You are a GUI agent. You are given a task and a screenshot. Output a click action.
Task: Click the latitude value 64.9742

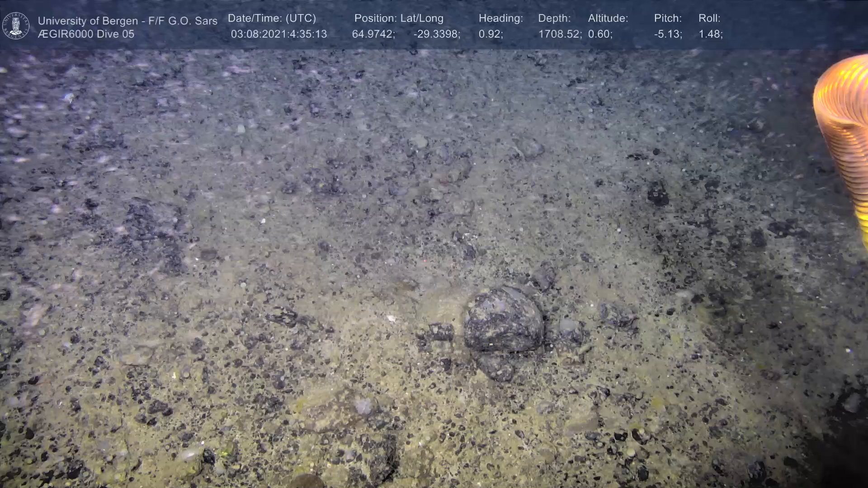[x=373, y=34]
